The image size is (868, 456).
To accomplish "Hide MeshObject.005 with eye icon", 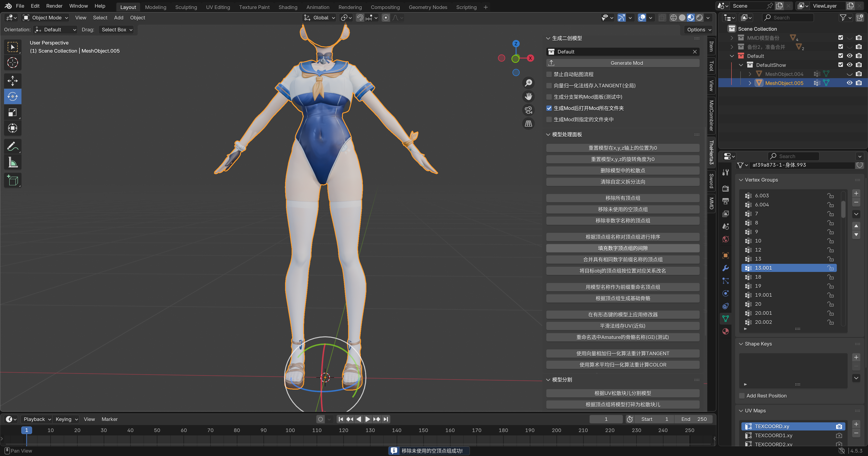I will 849,83.
